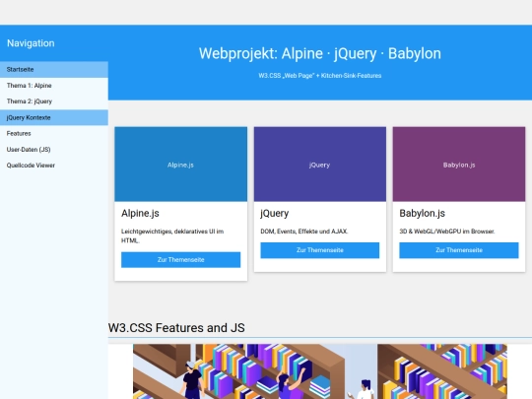Open the Quellcode Viewer entry
Screen dimensions: 532x399
pyautogui.click(x=54, y=166)
